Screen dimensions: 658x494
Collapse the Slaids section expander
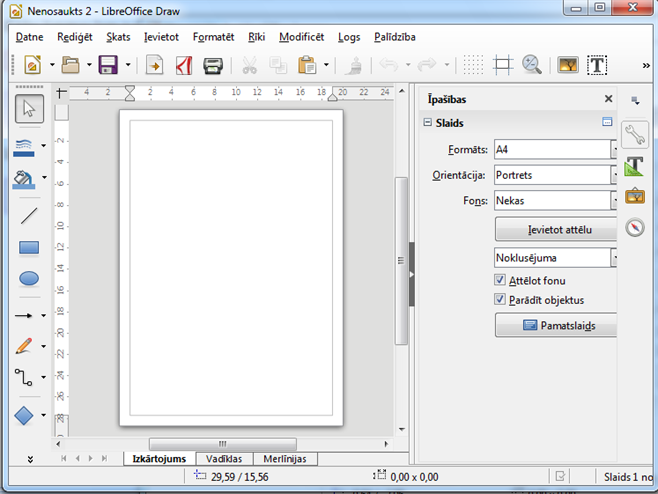(x=427, y=123)
